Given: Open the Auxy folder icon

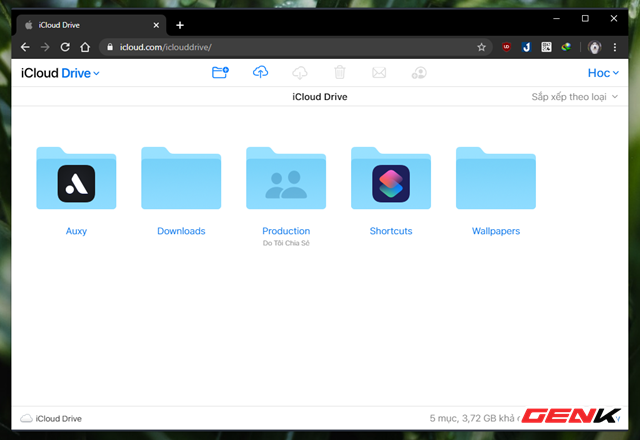Looking at the screenshot, I should [76, 178].
